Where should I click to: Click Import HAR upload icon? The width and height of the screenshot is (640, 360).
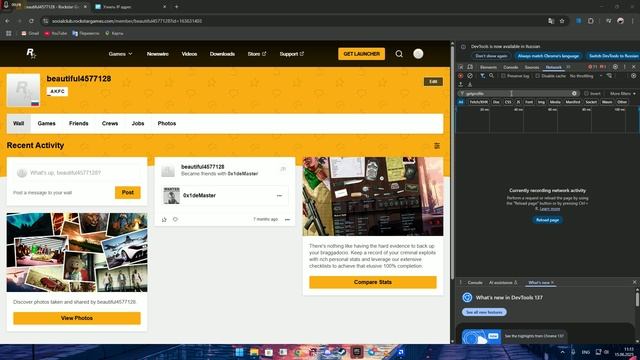pyautogui.click(x=461, y=84)
